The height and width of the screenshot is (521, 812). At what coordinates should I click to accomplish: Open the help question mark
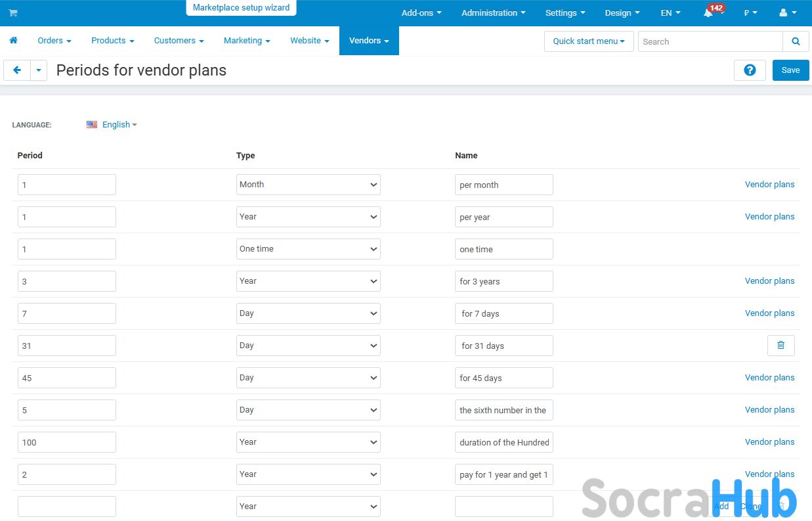[x=750, y=70]
